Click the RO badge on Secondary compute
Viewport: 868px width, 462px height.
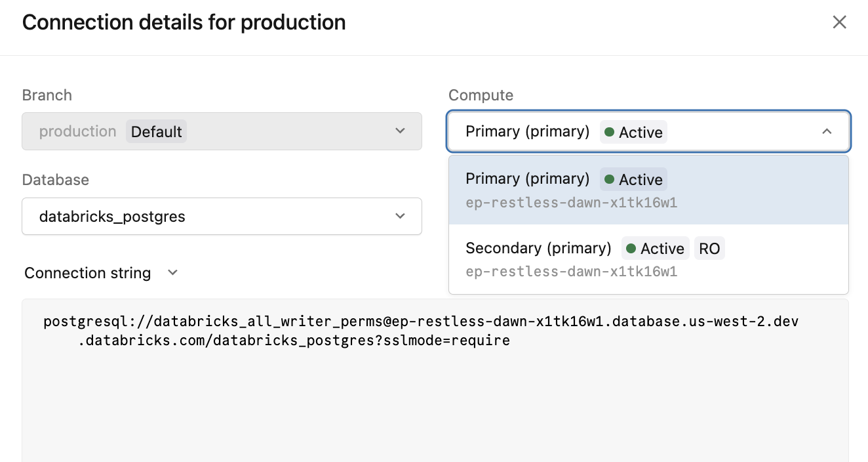709,248
